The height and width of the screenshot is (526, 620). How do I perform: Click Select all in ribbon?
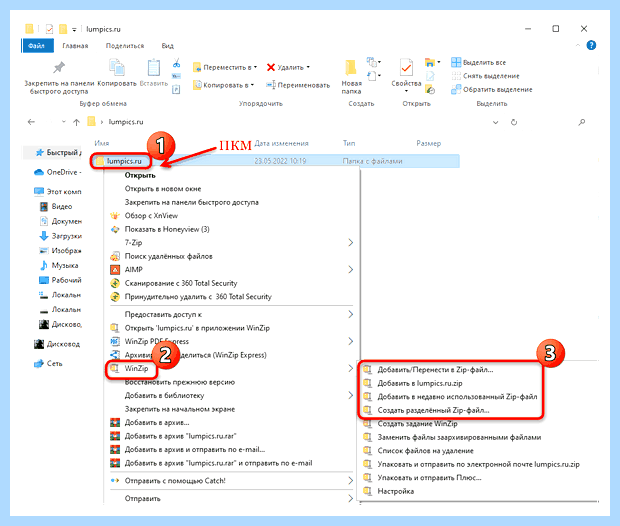coord(478,62)
